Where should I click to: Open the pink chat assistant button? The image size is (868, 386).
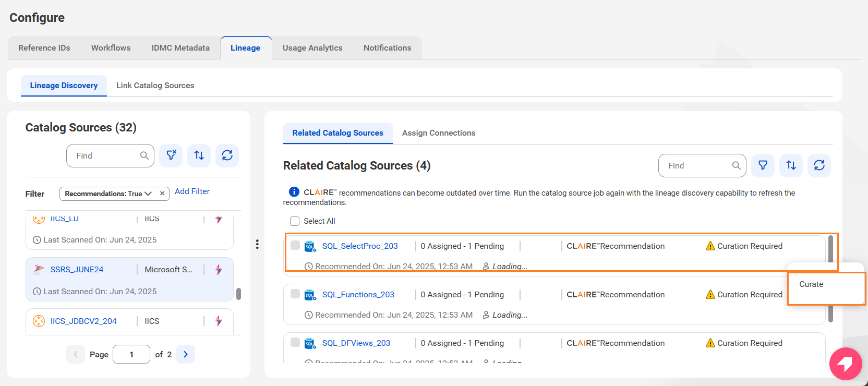click(846, 364)
